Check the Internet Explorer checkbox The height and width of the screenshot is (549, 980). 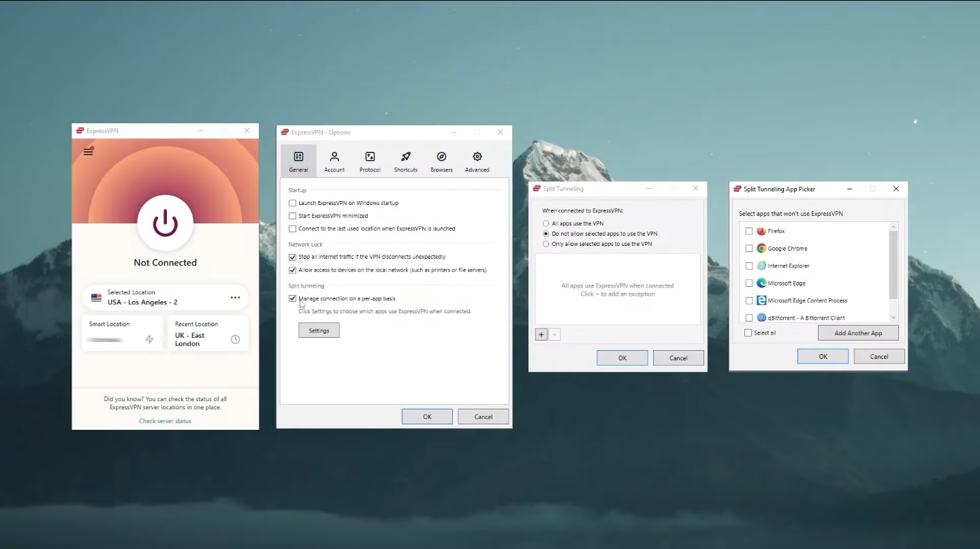coord(749,266)
